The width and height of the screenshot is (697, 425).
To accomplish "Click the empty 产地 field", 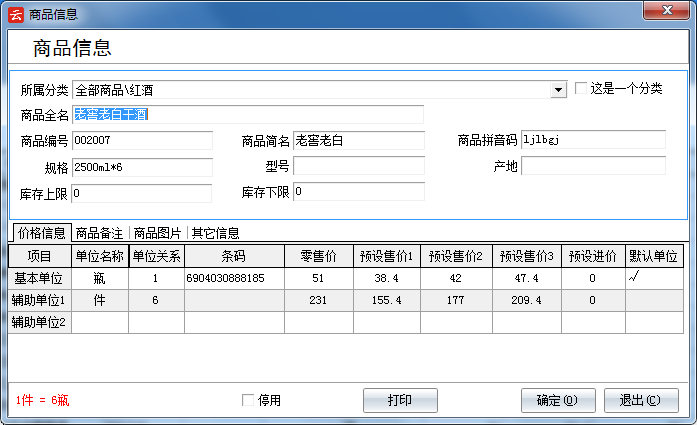I will [592, 166].
